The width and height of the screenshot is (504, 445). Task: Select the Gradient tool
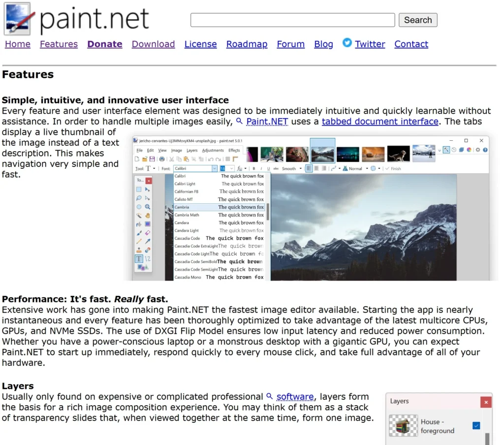click(x=148, y=224)
